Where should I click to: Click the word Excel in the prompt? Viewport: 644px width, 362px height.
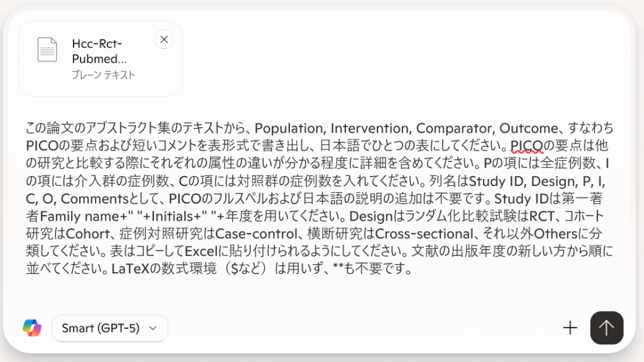click(201, 253)
